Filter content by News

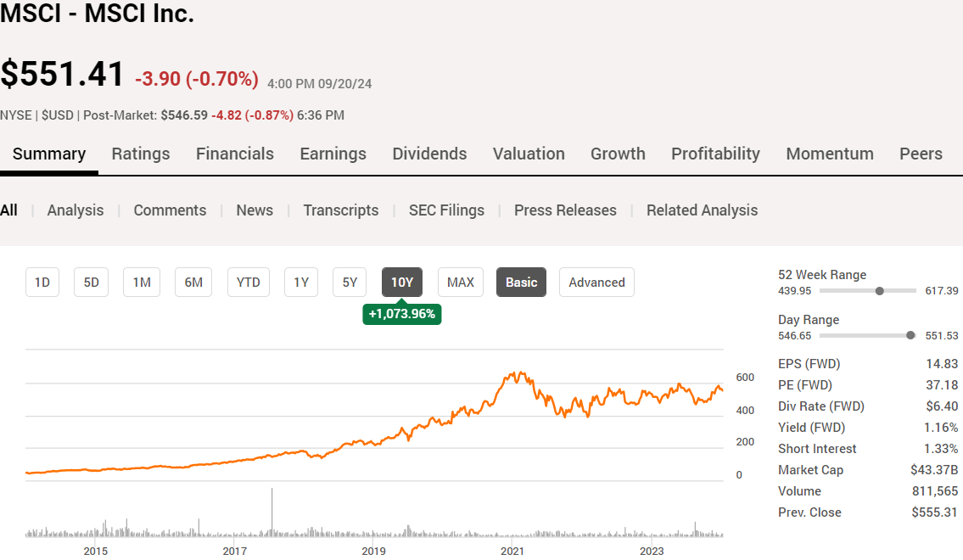pyautogui.click(x=255, y=210)
